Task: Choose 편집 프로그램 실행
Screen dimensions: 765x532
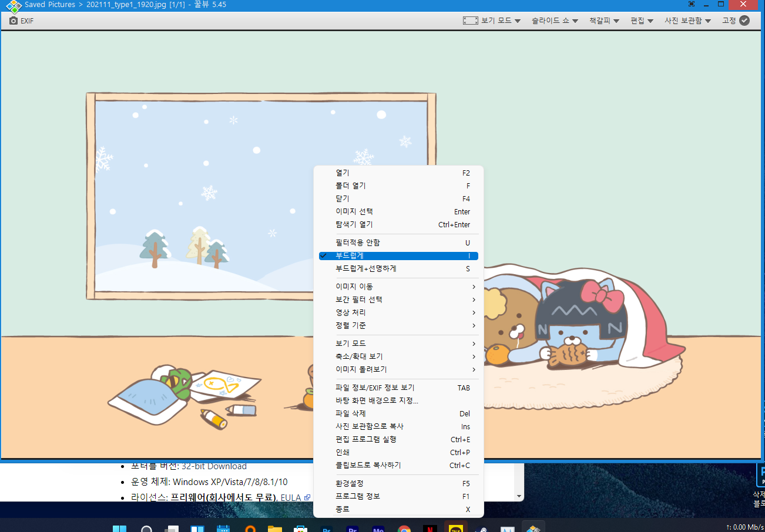Action: [x=399, y=439]
